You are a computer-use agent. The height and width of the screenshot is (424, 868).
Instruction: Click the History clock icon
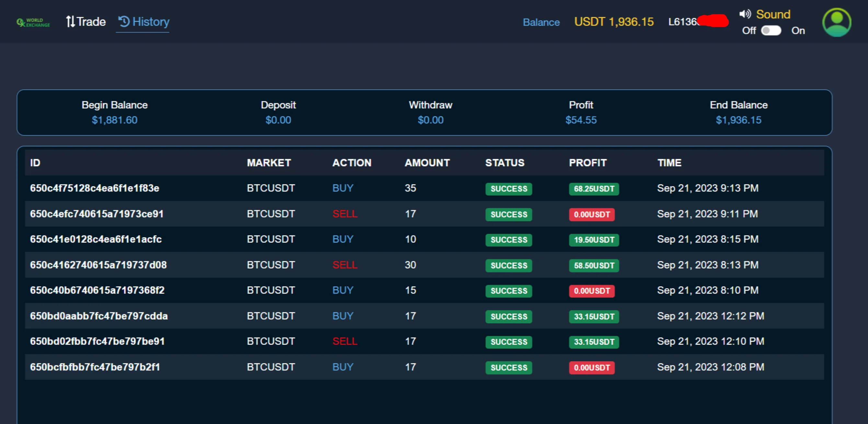124,21
